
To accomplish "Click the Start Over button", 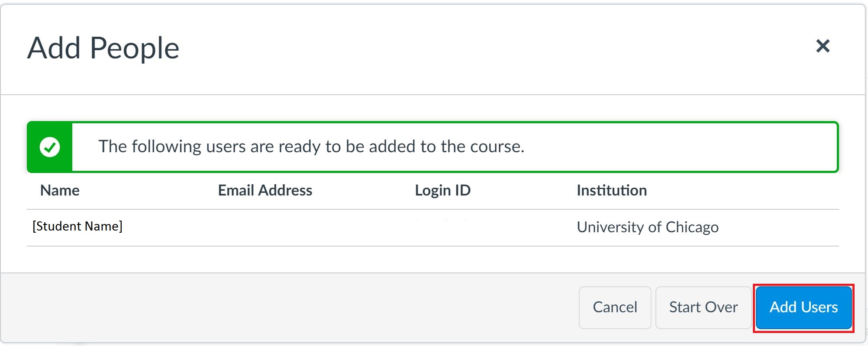I will click(x=703, y=307).
